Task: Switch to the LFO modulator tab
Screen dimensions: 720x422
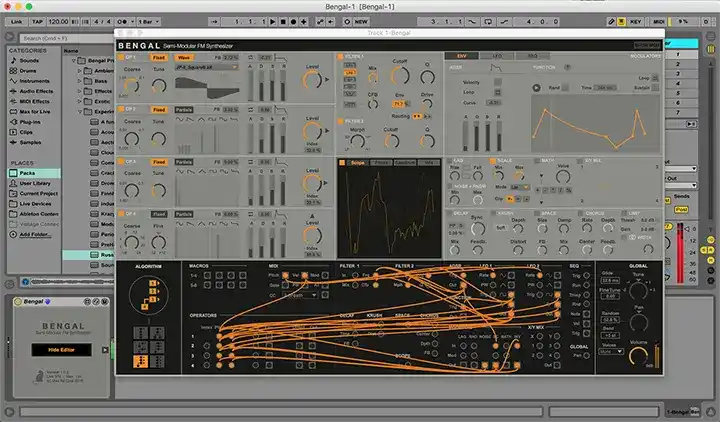Action: pyautogui.click(x=497, y=56)
